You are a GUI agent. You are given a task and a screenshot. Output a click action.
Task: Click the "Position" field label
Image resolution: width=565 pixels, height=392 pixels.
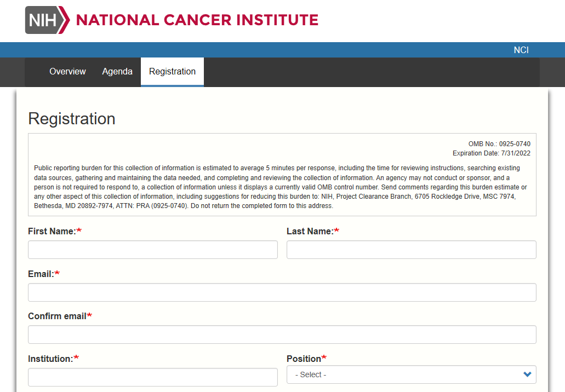304,359
